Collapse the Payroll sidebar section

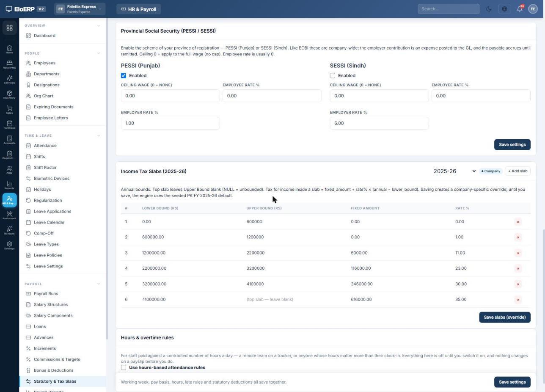(x=99, y=284)
